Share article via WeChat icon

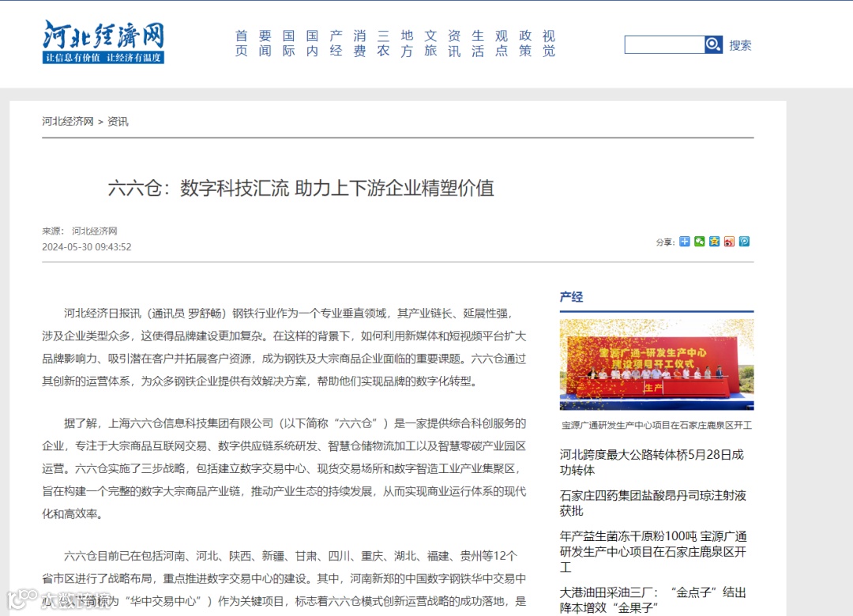pyautogui.click(x=700, y=242)
